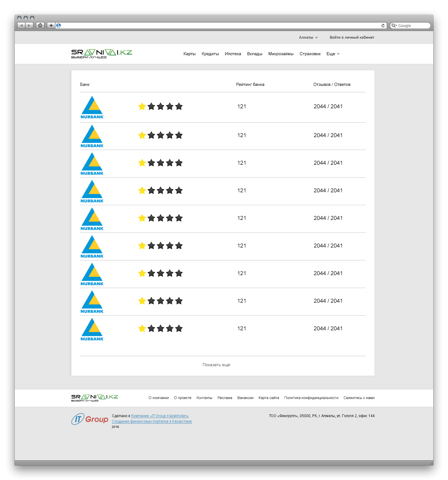Image resolution: width=448 pixels, height=480 pixels.
Task: Click Свяжитесь с нами in footer
Action: (359, 398)
